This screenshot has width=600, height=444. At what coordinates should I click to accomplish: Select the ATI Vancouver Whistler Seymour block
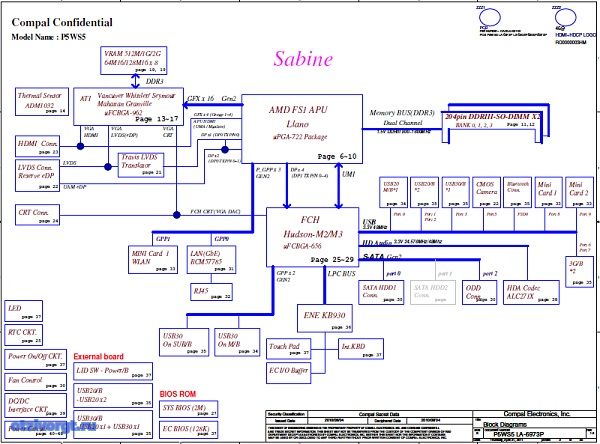pyautogui.click(x=128, y=106)
